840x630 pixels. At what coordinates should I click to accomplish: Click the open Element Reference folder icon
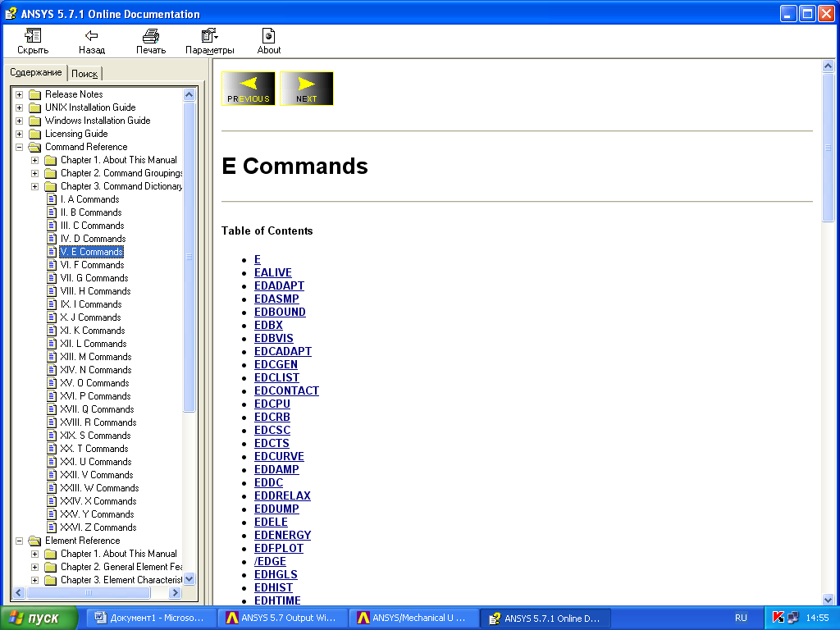click(x=34, y=541)
